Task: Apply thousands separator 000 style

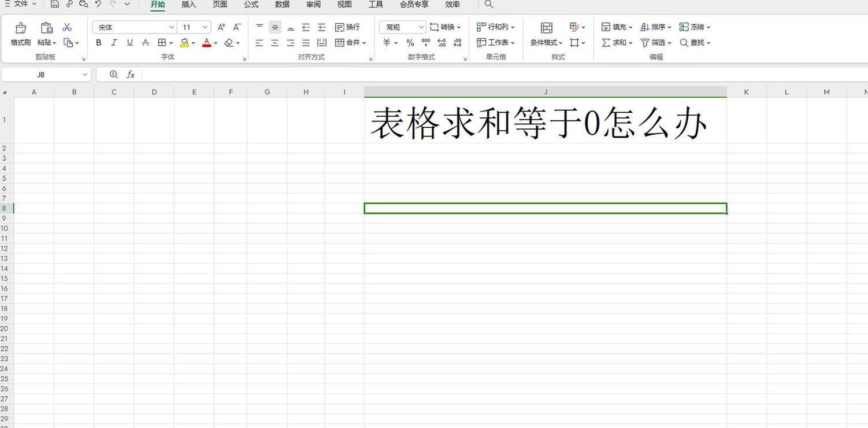Action: 426,43
